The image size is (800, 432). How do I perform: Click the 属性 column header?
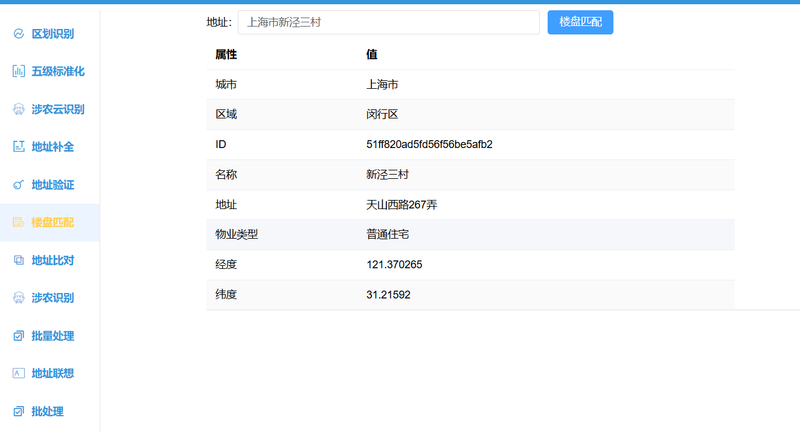pos(226,55)
